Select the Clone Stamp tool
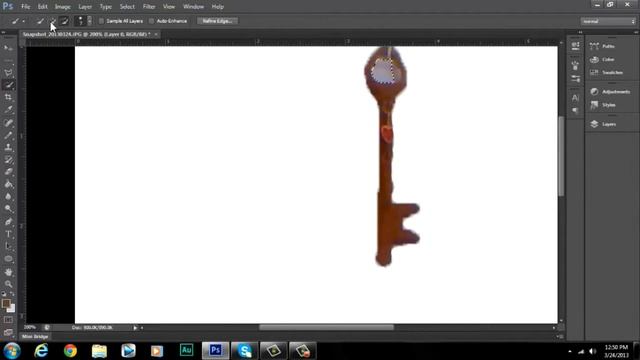 (8, 147)
